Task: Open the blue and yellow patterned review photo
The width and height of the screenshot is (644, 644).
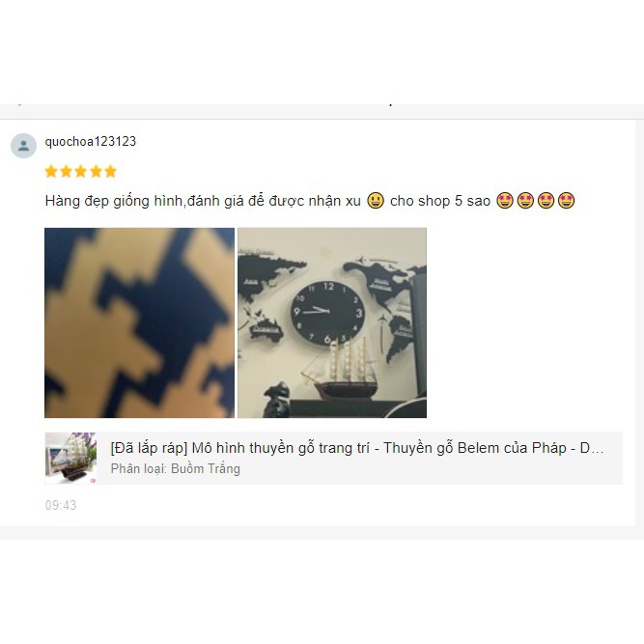Action: tap(140, 322)
